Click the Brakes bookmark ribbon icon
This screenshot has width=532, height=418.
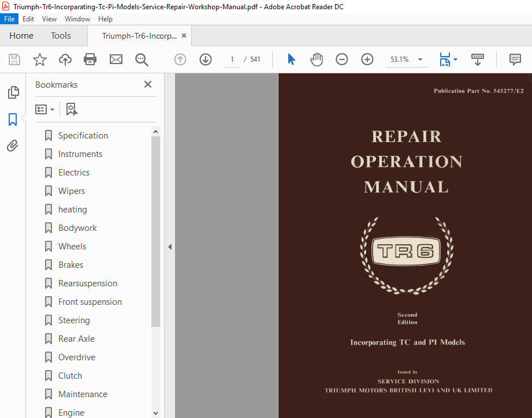click(49, 265)
